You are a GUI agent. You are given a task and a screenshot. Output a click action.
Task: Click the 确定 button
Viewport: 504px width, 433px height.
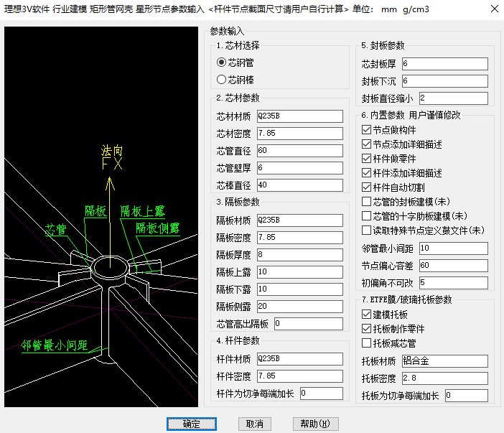coord(192,424)
